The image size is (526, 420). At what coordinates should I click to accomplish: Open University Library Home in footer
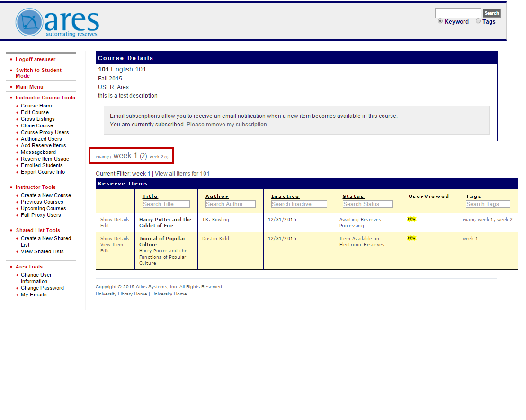pyautogui.click(x=123, y=294)
